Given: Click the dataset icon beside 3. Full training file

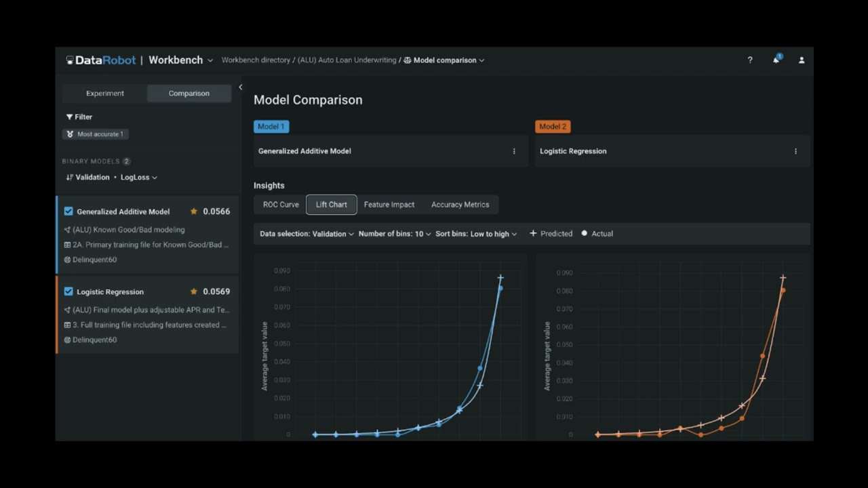Looking at the screenshot, I should tap(67, 325).
